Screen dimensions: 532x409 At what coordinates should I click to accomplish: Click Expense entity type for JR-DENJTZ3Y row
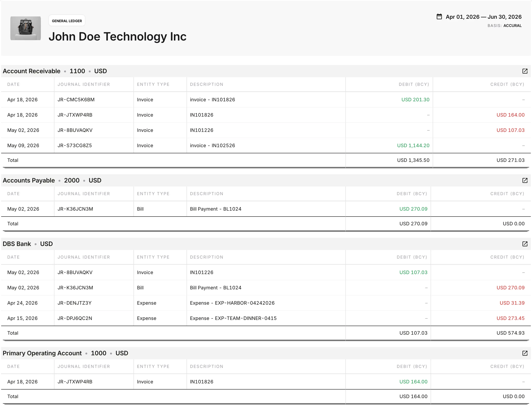pyautogui.click(x=146, y=303)
